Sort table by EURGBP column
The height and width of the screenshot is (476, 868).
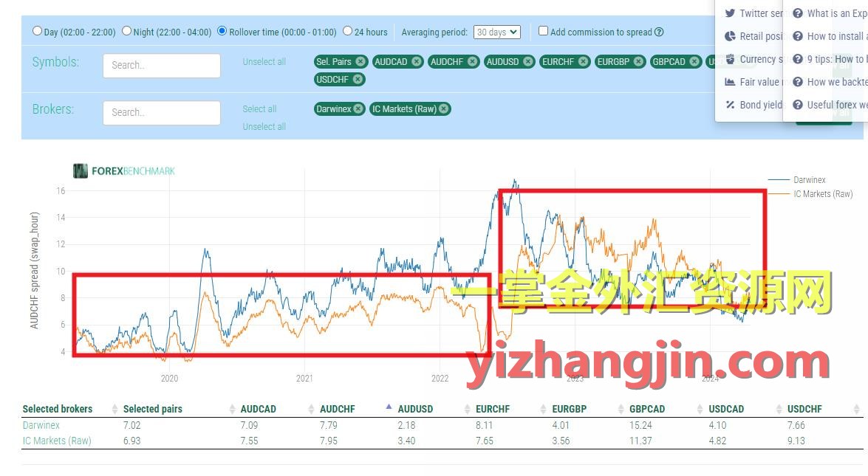569,409
